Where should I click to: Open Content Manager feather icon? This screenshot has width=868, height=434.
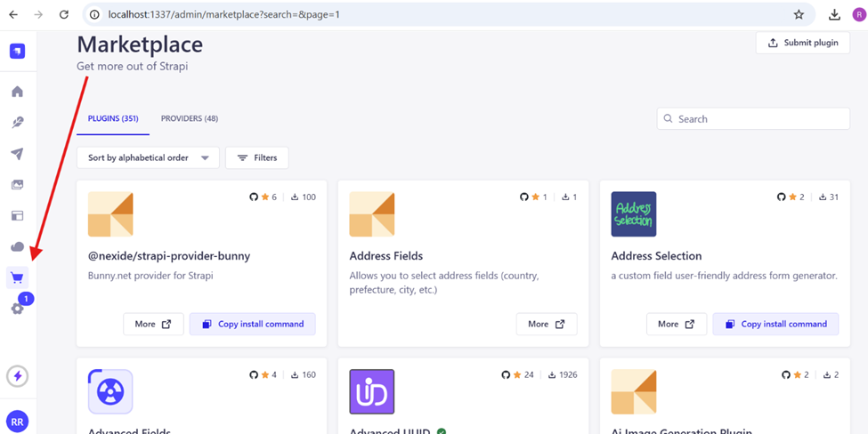coord(17,123)
